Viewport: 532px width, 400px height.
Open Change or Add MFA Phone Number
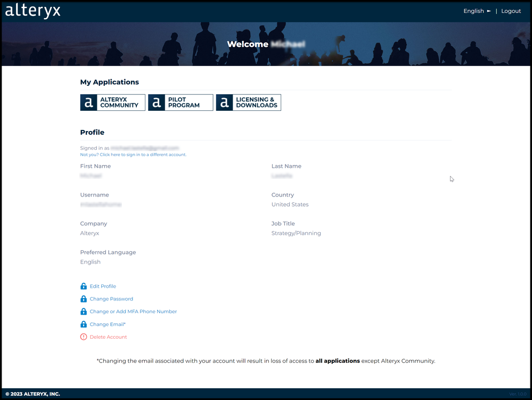point(133,312)
